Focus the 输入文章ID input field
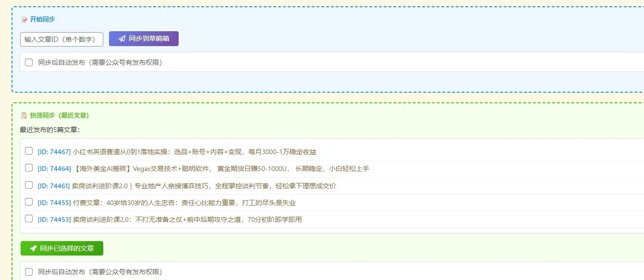644x280 pixels. (x=61, y=39)
